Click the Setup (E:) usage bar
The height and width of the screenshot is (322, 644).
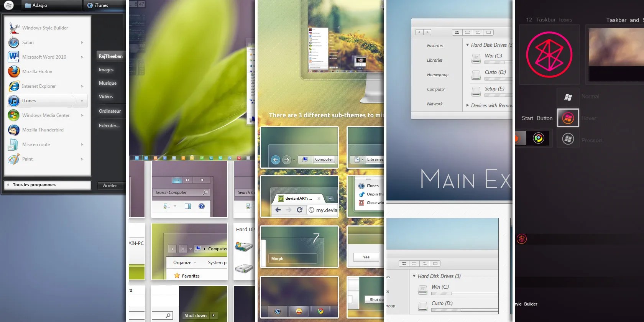pyautogui.click(x=498, y=95)
